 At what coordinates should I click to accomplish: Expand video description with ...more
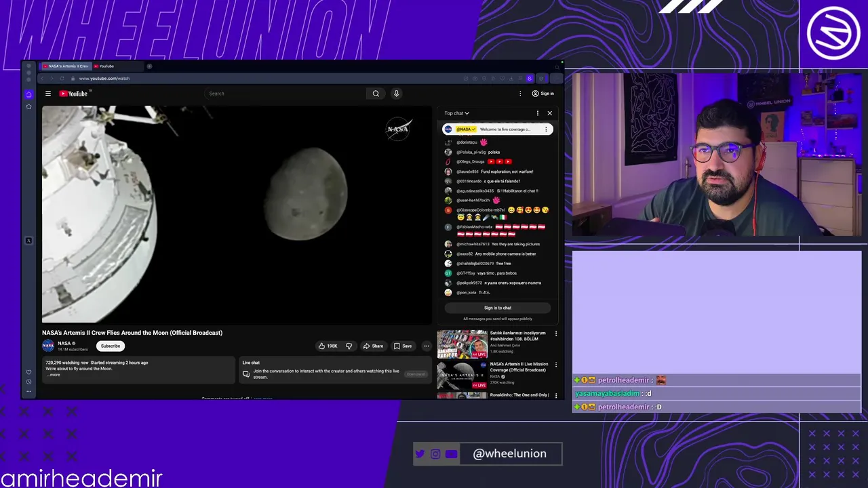53,375
